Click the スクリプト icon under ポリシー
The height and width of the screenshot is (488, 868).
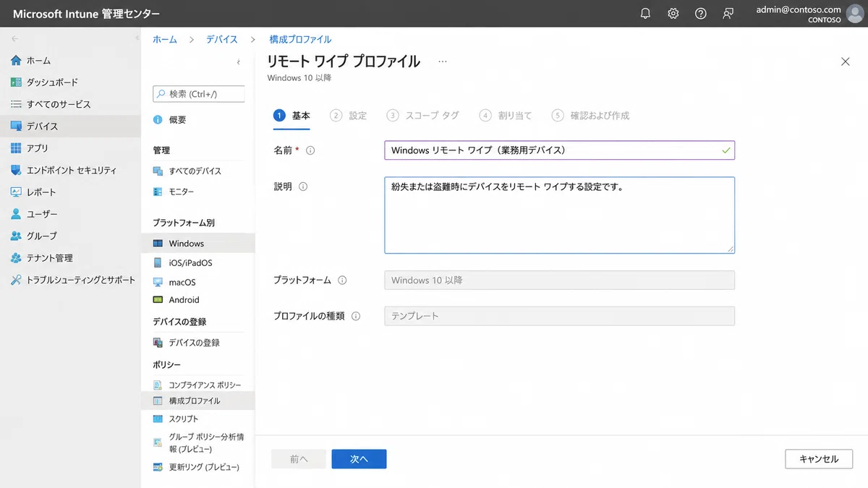click(158, 419)
